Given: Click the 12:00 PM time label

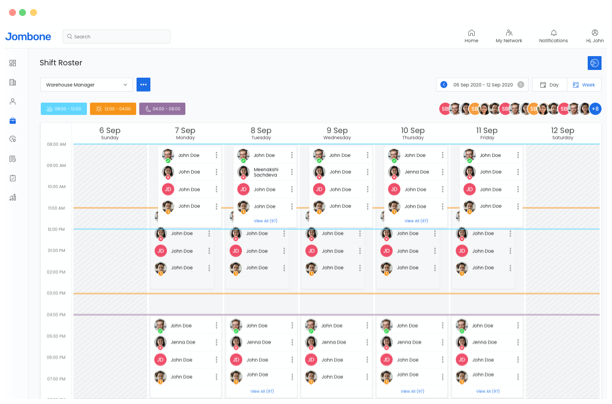Looking at the screenshot, I should point(56,230).
